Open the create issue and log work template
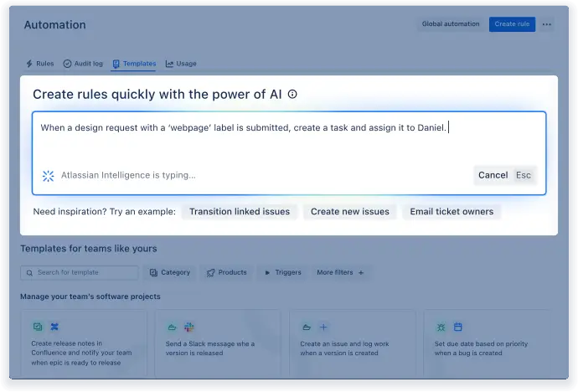The image size is (578, 392). (353, 343)
